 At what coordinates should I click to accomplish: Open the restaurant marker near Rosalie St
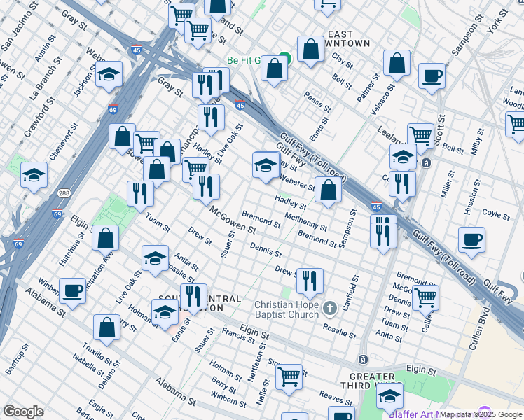(193, 299)
